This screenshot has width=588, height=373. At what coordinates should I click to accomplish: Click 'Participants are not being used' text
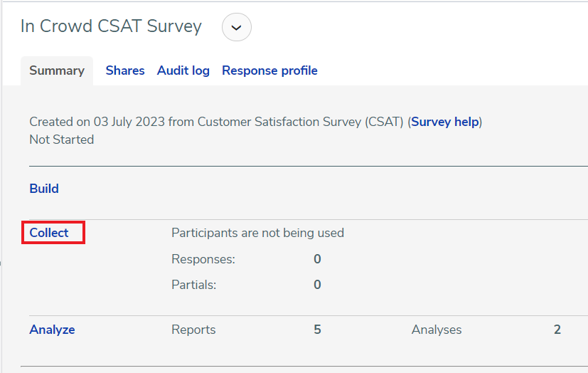pos(257,233)
